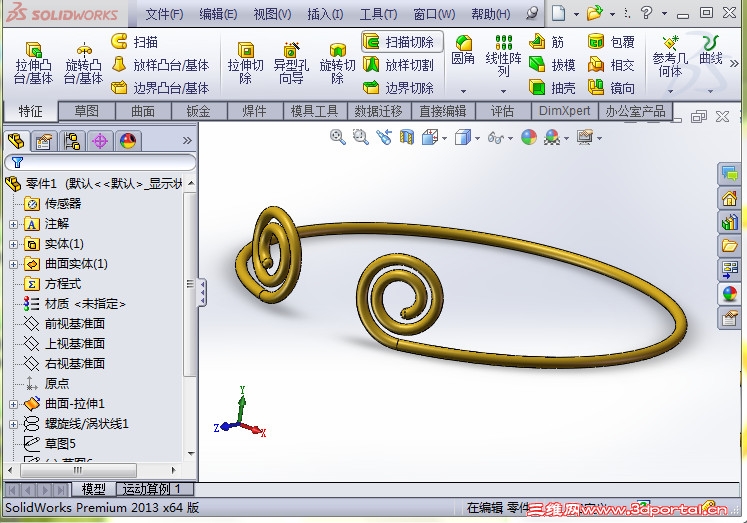Click the Section View icon
This screenshot has width=747, height=523.
406,138
